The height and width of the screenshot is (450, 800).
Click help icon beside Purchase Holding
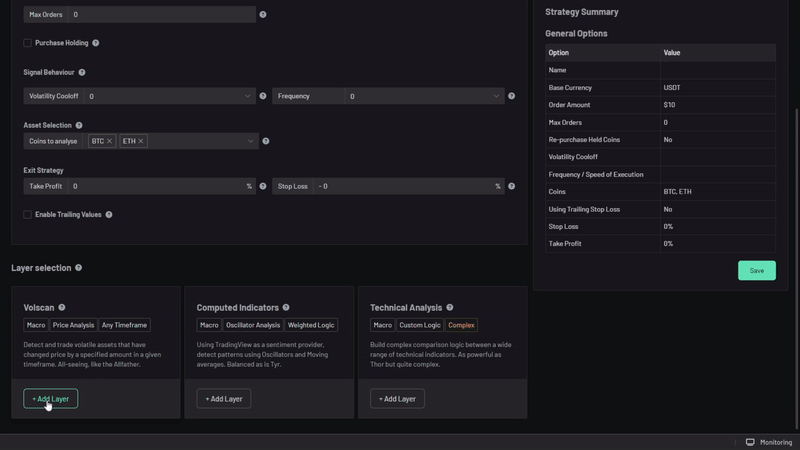pos(96,43)
